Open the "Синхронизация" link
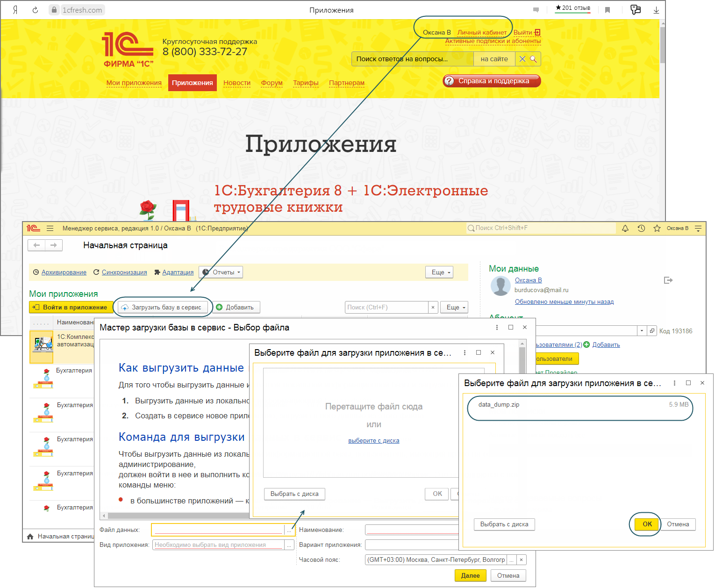The height and width of the screenshot is (588, 715). (x=124, y=272)
